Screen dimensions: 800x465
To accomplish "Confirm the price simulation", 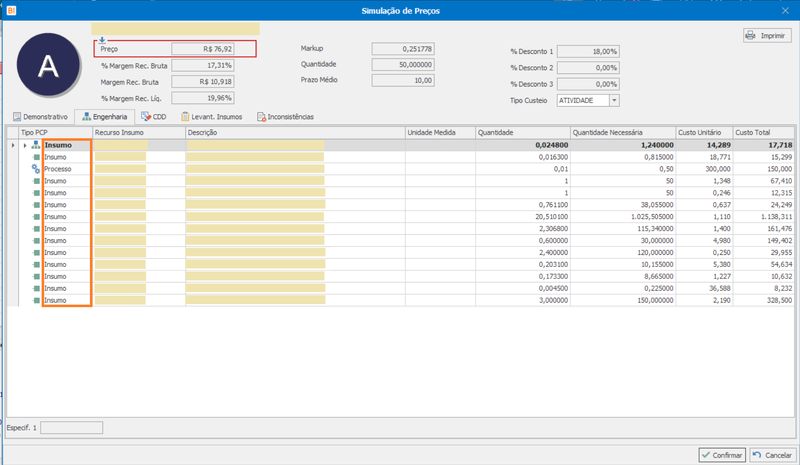I will tap(722, 455).
